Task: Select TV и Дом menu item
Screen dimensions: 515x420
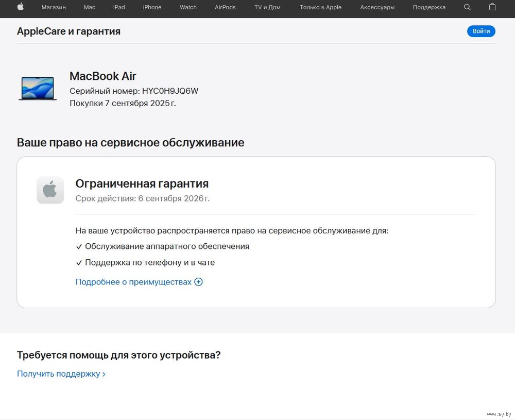Action: click(x=267, y=7)
